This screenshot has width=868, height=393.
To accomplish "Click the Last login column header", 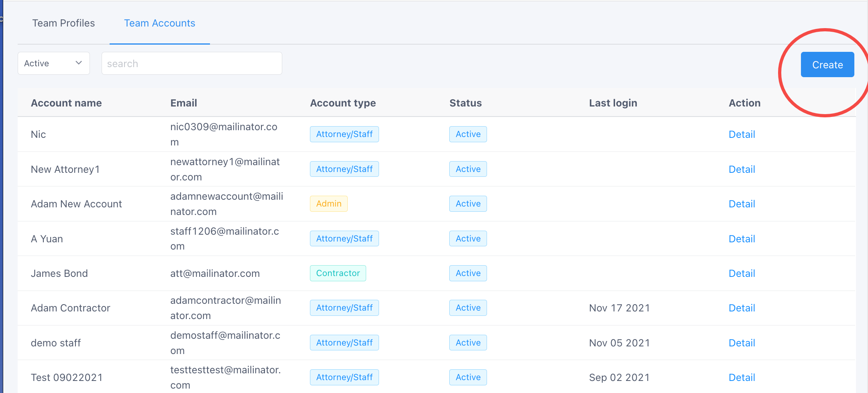I will 613,103.
